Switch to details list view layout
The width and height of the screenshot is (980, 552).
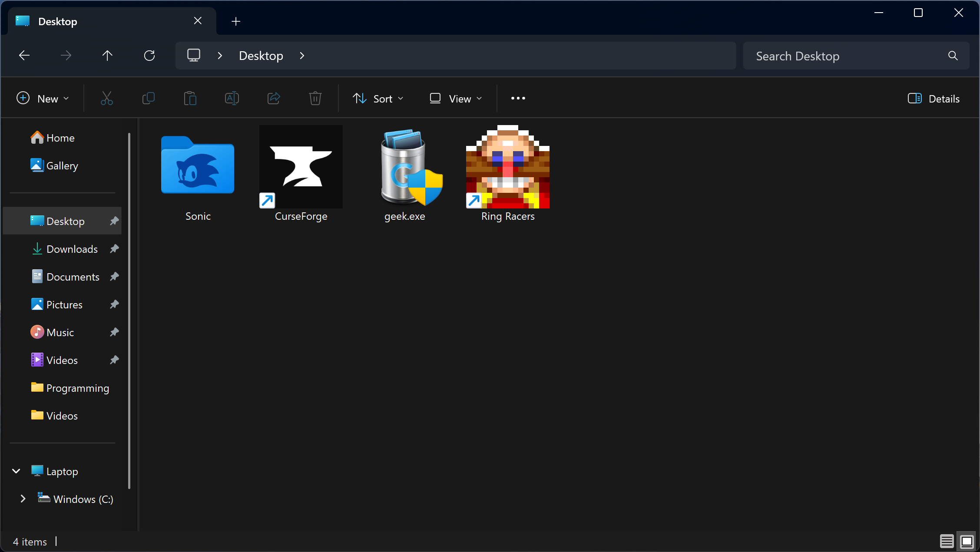(947, 541)
